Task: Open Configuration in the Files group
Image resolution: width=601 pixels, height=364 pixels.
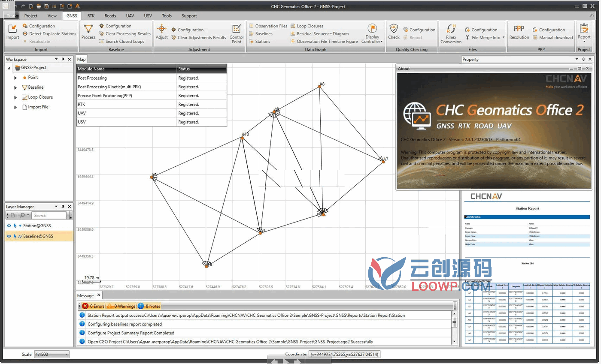Action: click(481, 30)
